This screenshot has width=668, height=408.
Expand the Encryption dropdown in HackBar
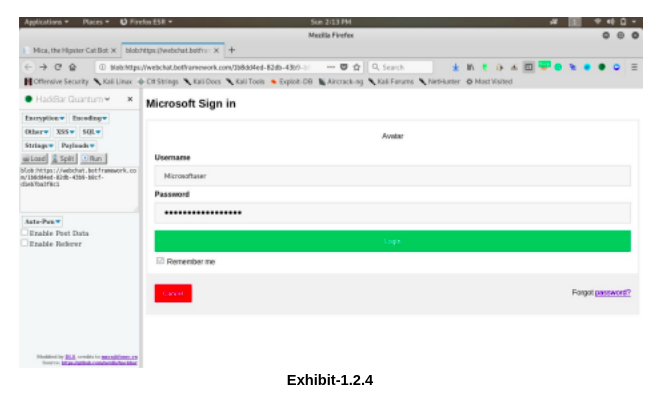[x=44, y=118]
